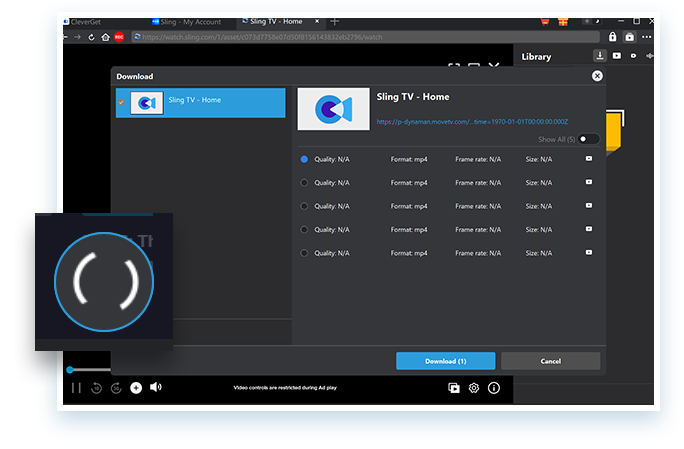
Task: Click the highlighted lock icon in toolbar
Action: (x=629, y=37)
